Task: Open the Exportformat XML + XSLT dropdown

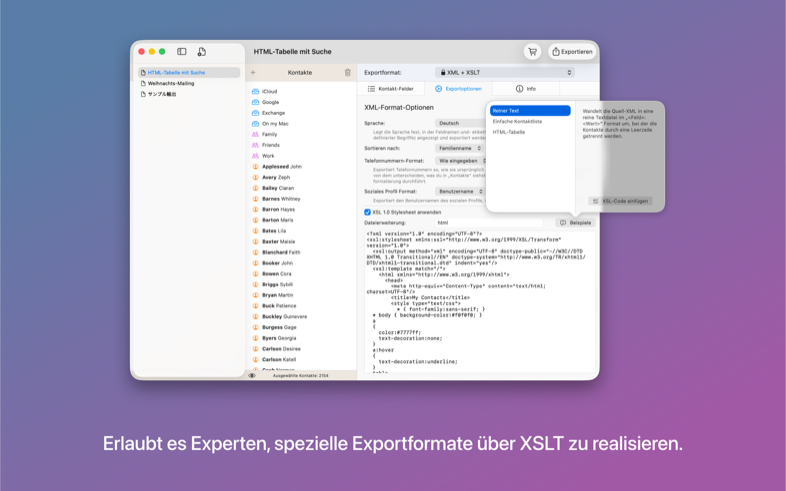Action: 505,73
